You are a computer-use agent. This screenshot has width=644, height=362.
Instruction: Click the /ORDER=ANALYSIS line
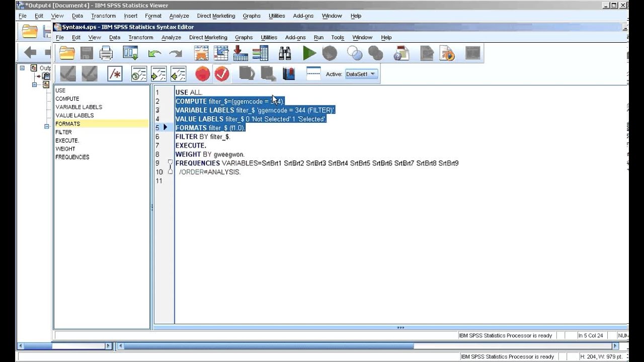click(210, 172)
